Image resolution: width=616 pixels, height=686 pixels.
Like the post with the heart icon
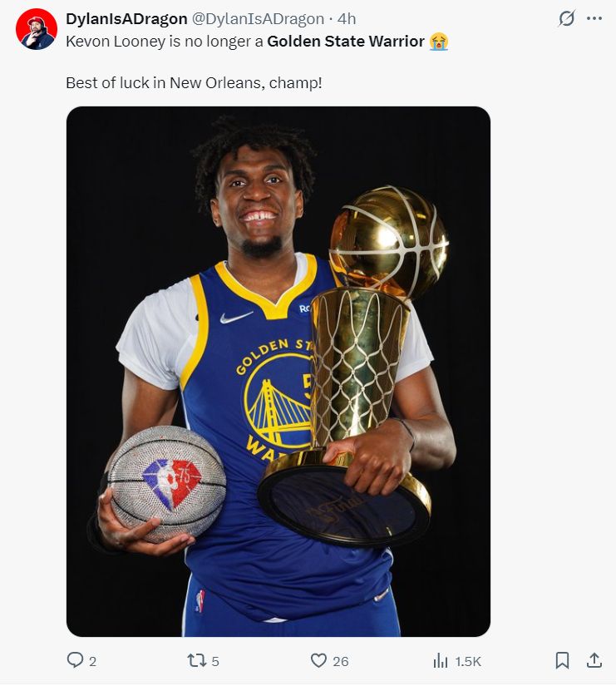point(318,660)
